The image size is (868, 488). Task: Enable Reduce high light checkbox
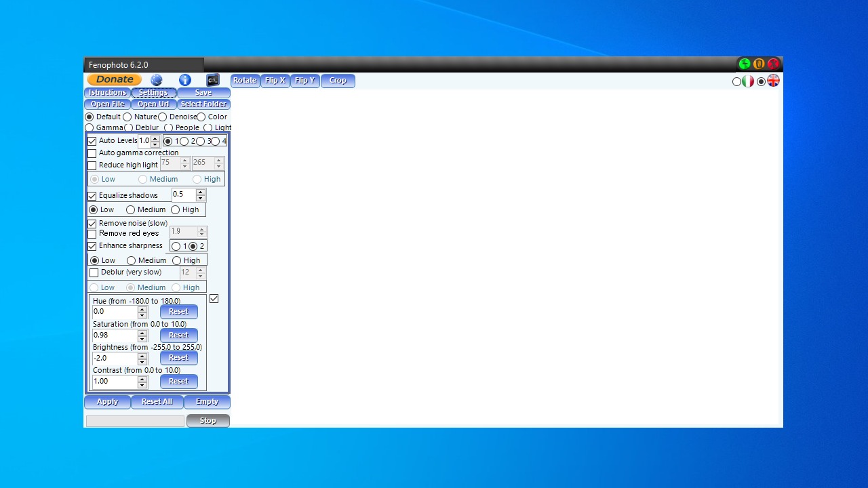92,165
